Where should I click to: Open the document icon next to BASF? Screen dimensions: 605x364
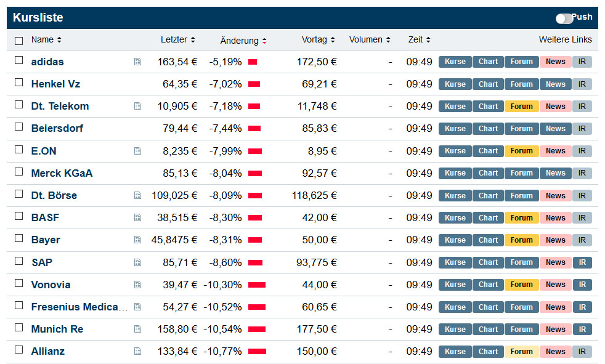pyautogui.click(x=138, y=218)
